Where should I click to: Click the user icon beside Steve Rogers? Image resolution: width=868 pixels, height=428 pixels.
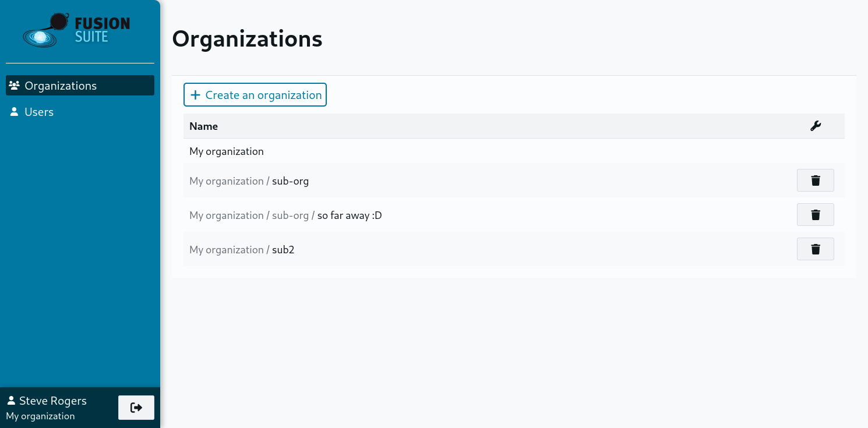(11, 401)
